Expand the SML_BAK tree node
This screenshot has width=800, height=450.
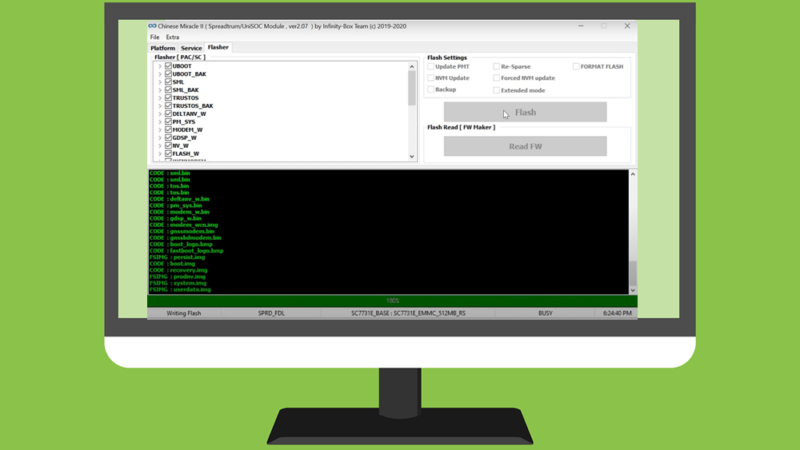point(160,90)
